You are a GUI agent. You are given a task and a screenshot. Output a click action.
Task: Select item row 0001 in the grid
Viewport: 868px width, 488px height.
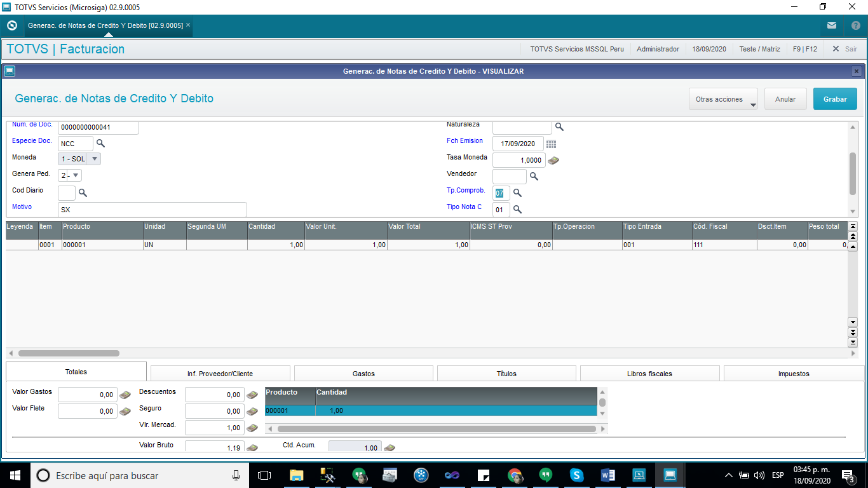tap(427, 245)
